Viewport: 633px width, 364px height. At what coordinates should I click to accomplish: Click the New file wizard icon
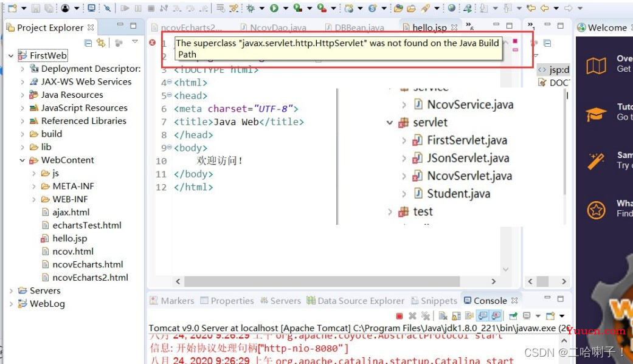pyautogui.click(x=13, y=8)
